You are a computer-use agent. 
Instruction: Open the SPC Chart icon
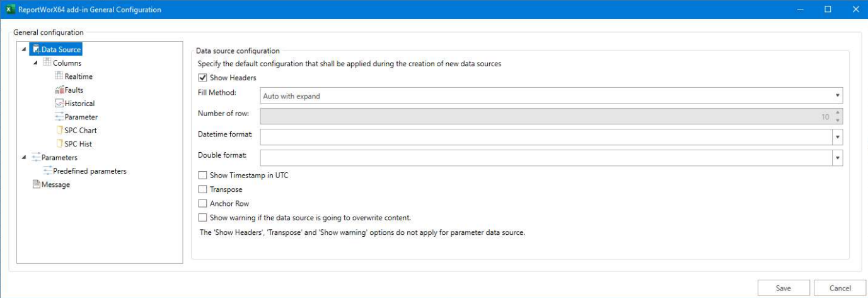[59, 130]
